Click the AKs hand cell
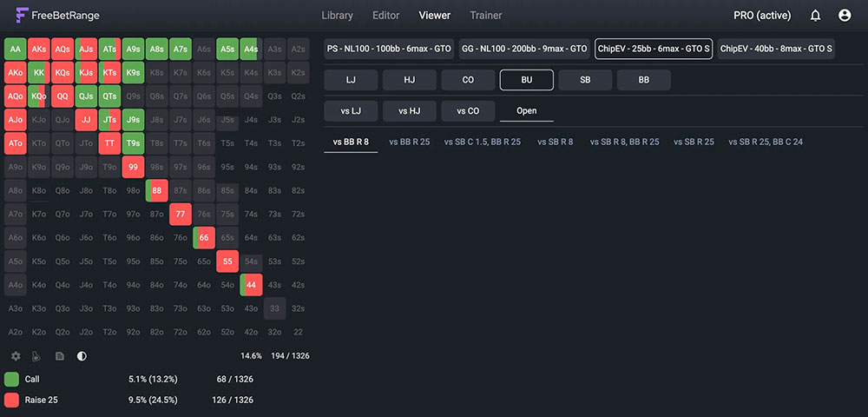The image size is (868, 417). (39, 49)
